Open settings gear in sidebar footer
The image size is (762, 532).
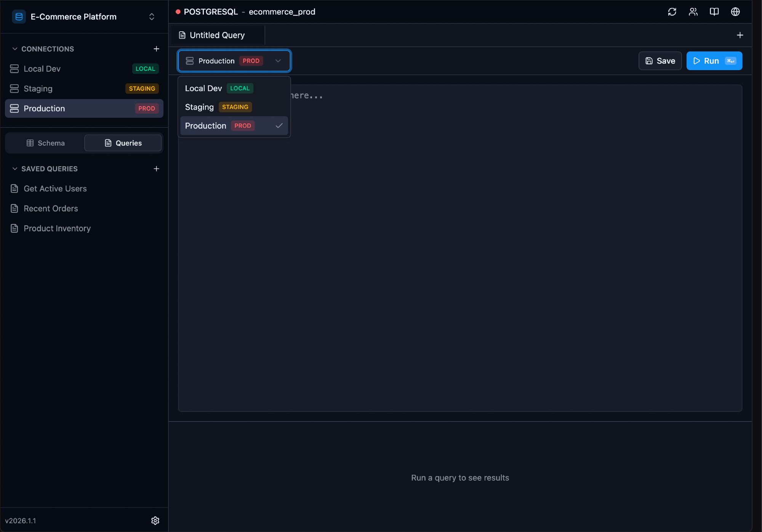click(x=155, y=521)
